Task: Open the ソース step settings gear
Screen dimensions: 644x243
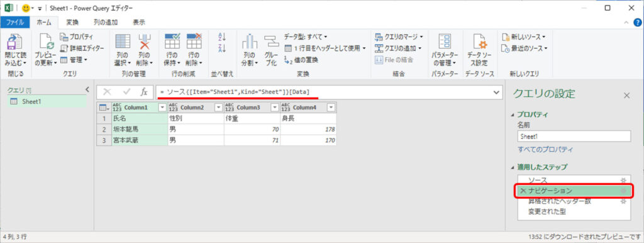Action: tap(623, 180)
